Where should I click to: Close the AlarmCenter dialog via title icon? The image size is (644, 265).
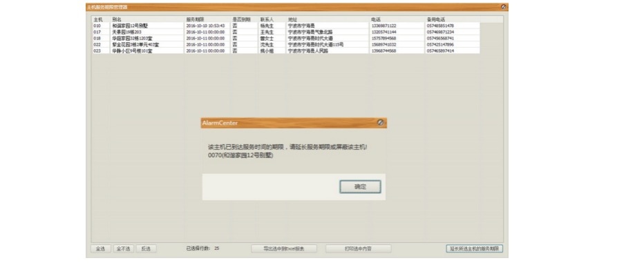tap(380, 123)
